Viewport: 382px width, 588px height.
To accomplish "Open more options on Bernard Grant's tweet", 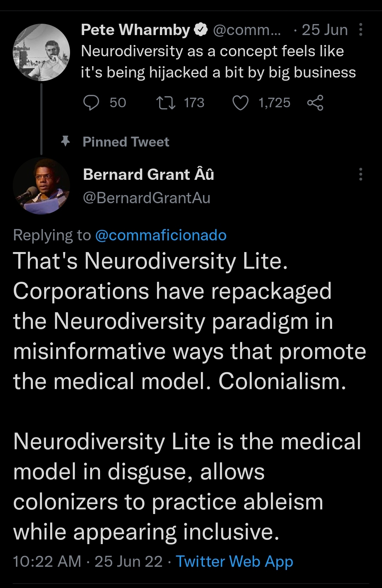I will click(x=360, y=174).
